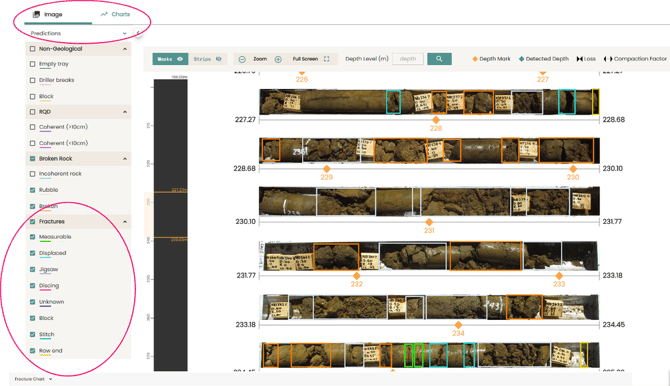The height and width of the screenshot is (386, 670).
Task: Collapse the Broken Rock section
Action: click(x=125, y=159)
